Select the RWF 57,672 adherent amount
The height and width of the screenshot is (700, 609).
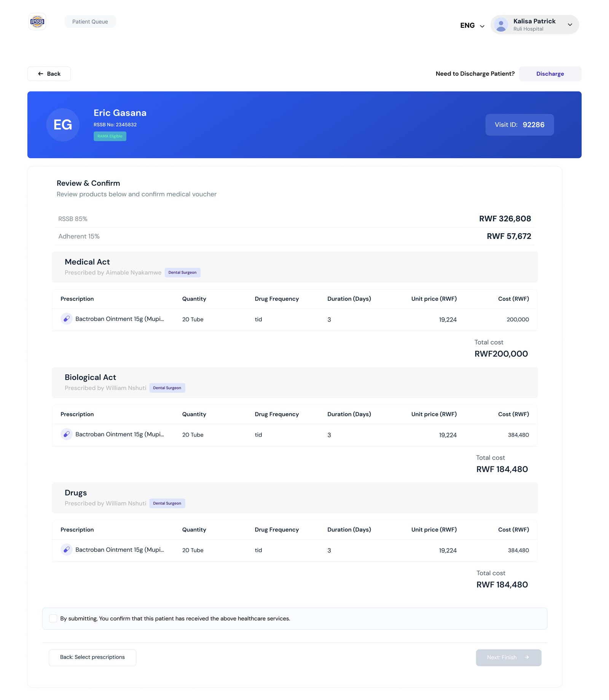(509, 236)
